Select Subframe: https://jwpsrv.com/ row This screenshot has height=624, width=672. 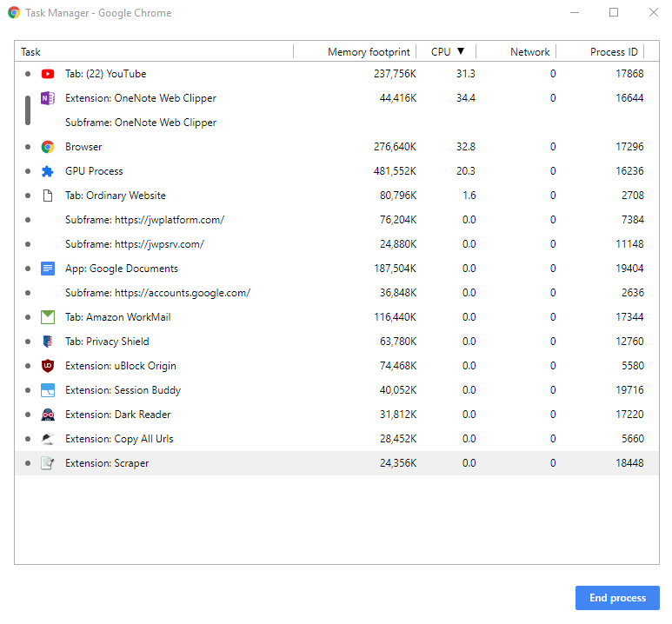click(336, 244)
